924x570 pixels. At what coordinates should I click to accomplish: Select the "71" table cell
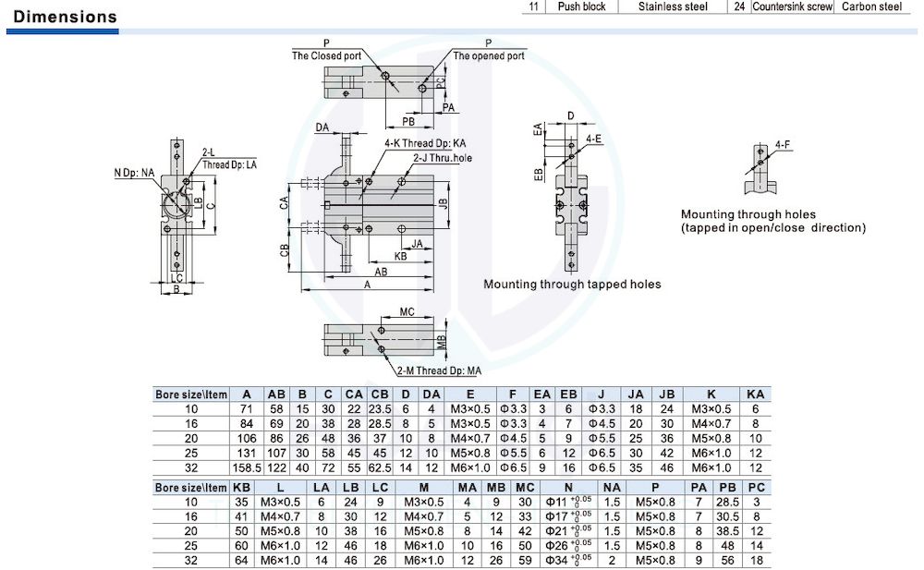(247, 409)
